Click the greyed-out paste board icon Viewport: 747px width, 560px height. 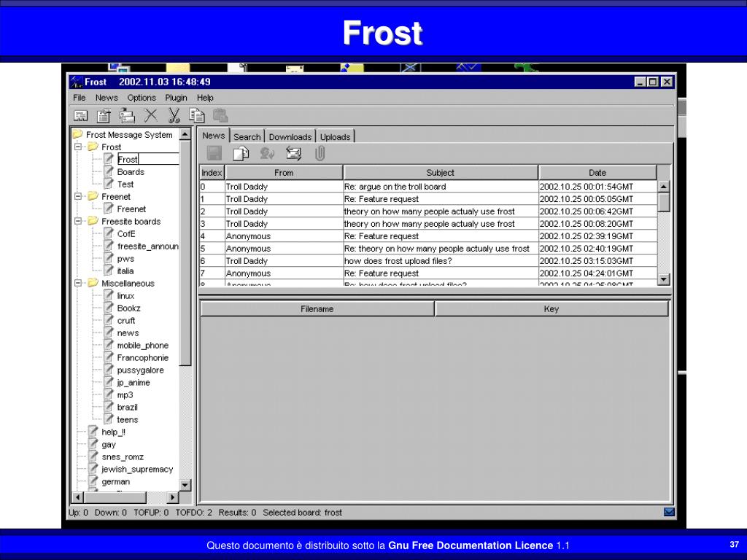[220, 115]
